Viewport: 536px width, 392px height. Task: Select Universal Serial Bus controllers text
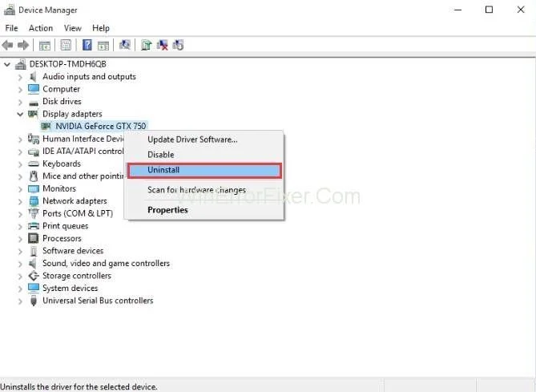click(98, 301)
